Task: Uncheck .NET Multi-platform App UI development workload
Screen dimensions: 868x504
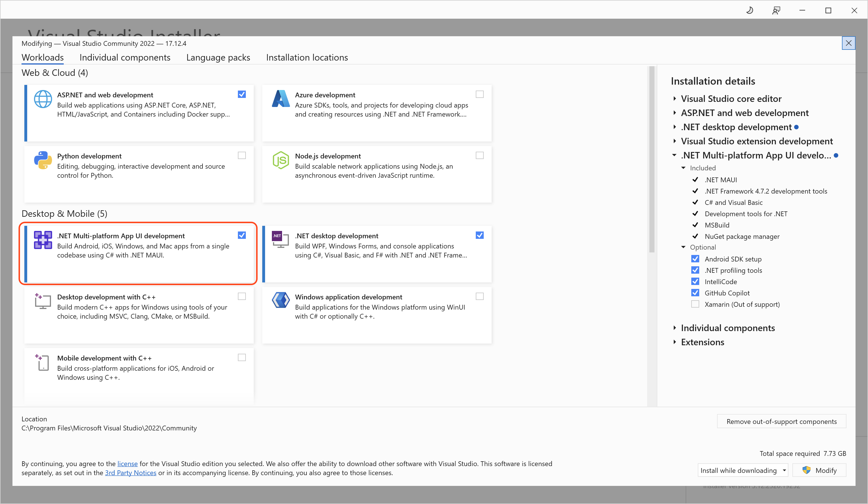Action: point(242,235)
